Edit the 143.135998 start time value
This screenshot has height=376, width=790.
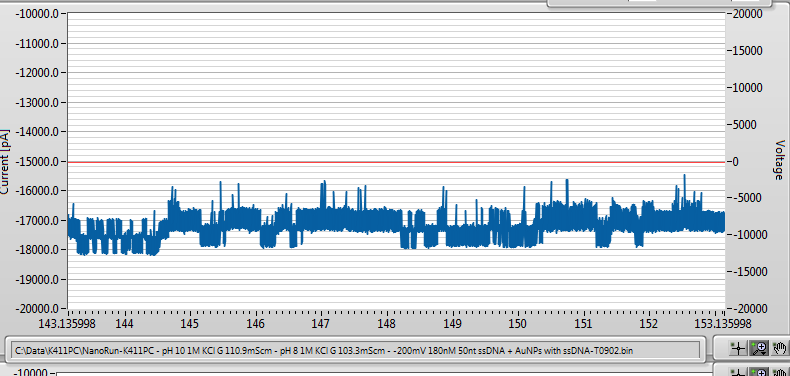coord(68,324)
